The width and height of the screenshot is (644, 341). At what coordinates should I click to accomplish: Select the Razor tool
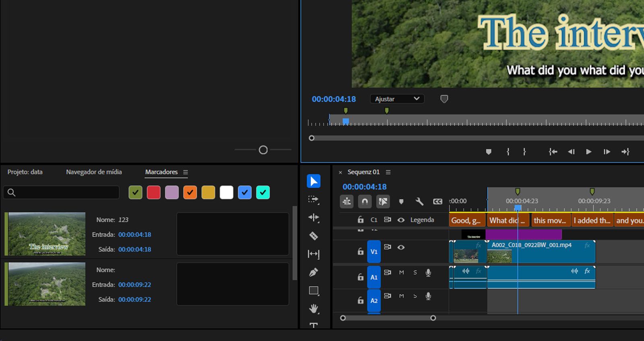[314, 236]
